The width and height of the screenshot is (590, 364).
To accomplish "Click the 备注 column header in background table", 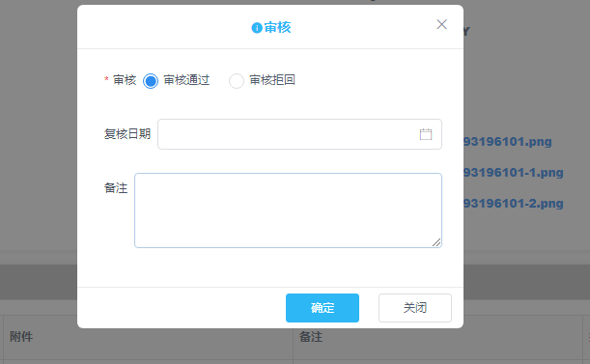I will pyautogui.click(x=311, y=337).
